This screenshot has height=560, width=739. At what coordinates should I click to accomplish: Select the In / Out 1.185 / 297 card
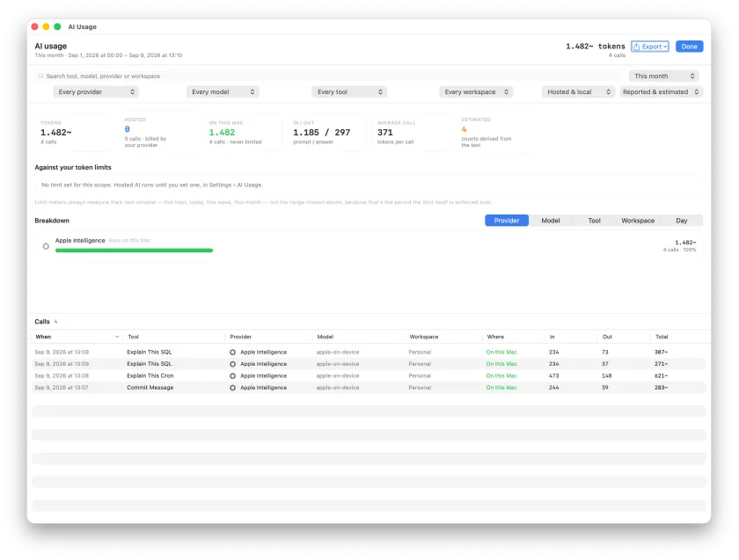click(326, 133)
